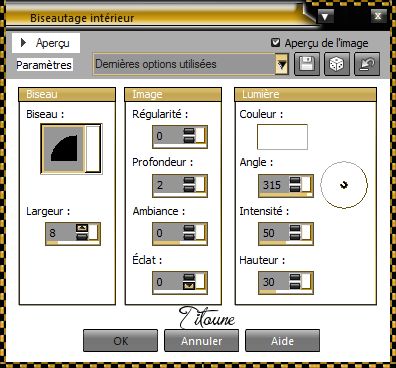Increase Profondeur with its up spinner
The image size is (396, 368).
189,181
